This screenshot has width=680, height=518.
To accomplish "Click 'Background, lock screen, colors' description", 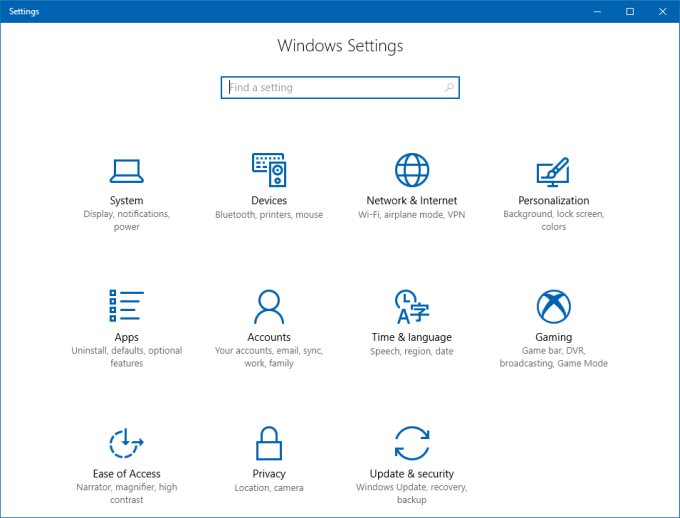I will coord(553,220).
